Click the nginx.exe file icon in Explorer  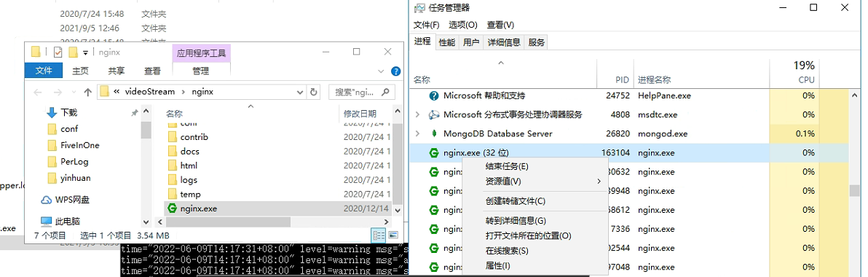pos(172,209)
